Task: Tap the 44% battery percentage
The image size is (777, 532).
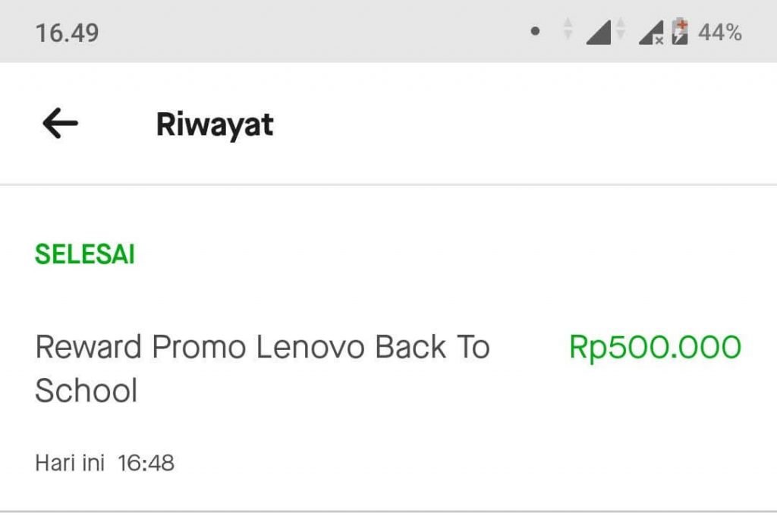Action: [x=720, y=33]
